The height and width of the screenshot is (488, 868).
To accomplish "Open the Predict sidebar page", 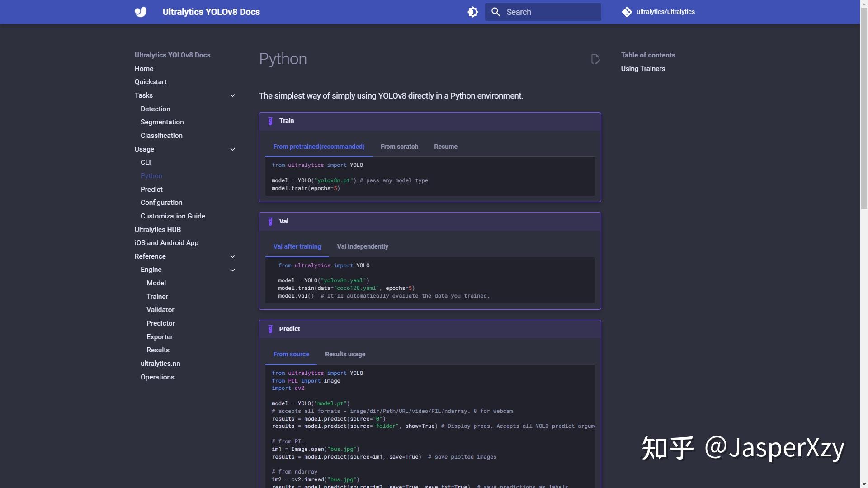I will coord(151,190).
